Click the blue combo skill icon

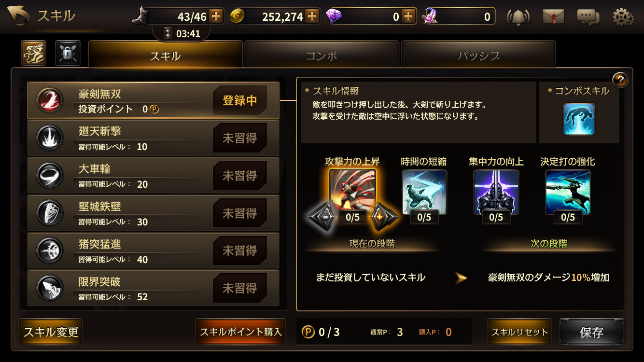point(579,119)
